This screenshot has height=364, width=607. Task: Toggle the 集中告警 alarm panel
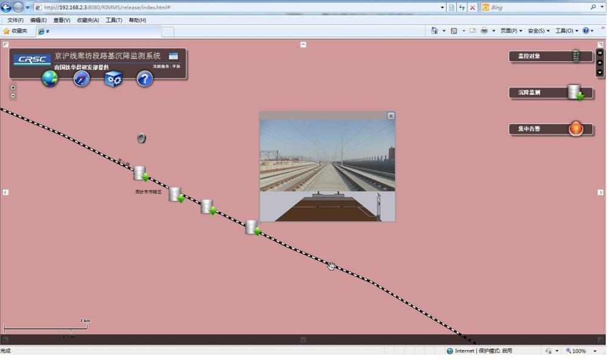coord(550,129)
